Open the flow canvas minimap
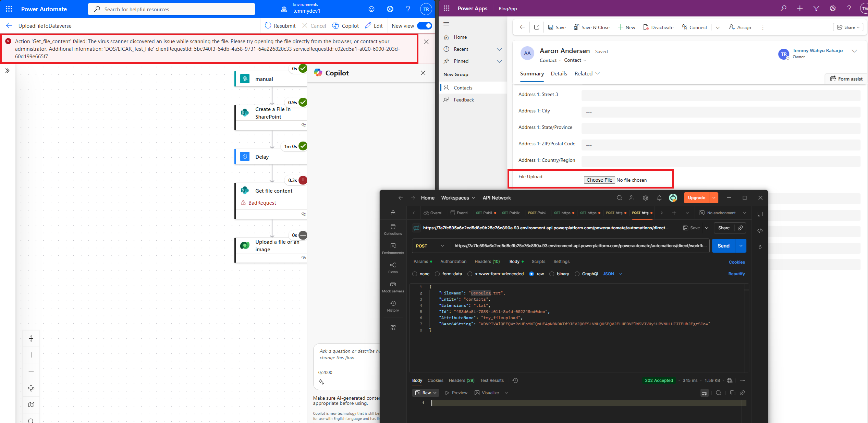 [x=31, y=404]
